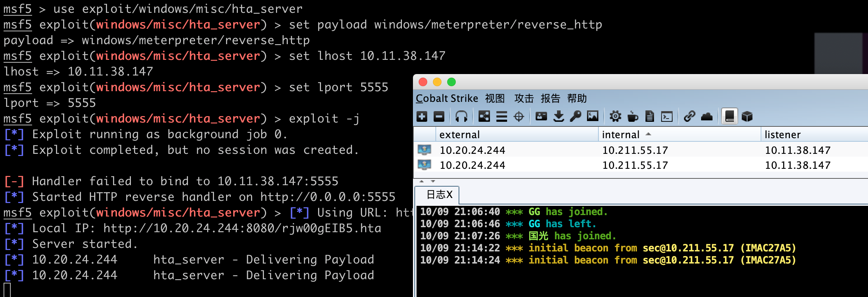Click the Local IP hta URL in terminal
This screenshot has height=297, width=868.
242,228
